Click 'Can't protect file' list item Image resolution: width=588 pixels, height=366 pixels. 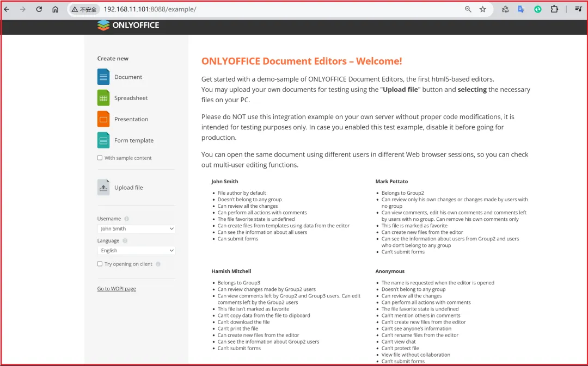tap(400, 348)
